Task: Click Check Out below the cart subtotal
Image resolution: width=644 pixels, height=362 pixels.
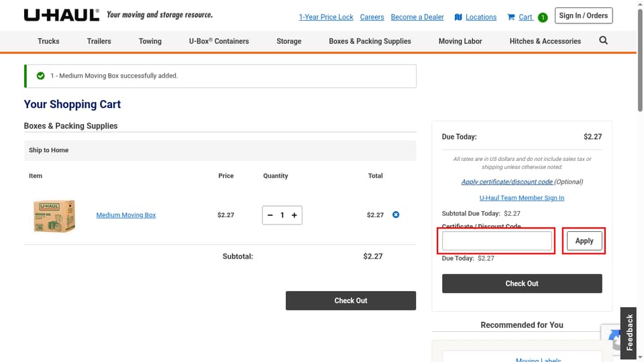Action: click(x=351, y=301)
